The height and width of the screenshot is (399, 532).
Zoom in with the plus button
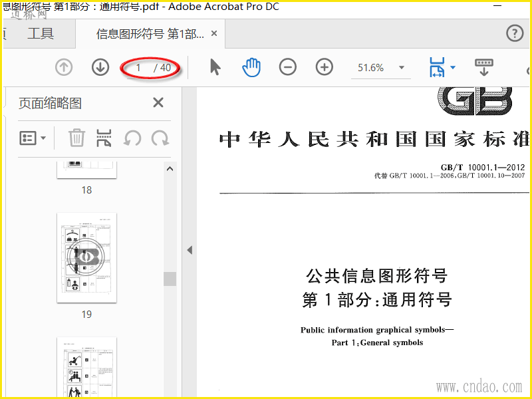pyautogui.click(x=325, y=67)
